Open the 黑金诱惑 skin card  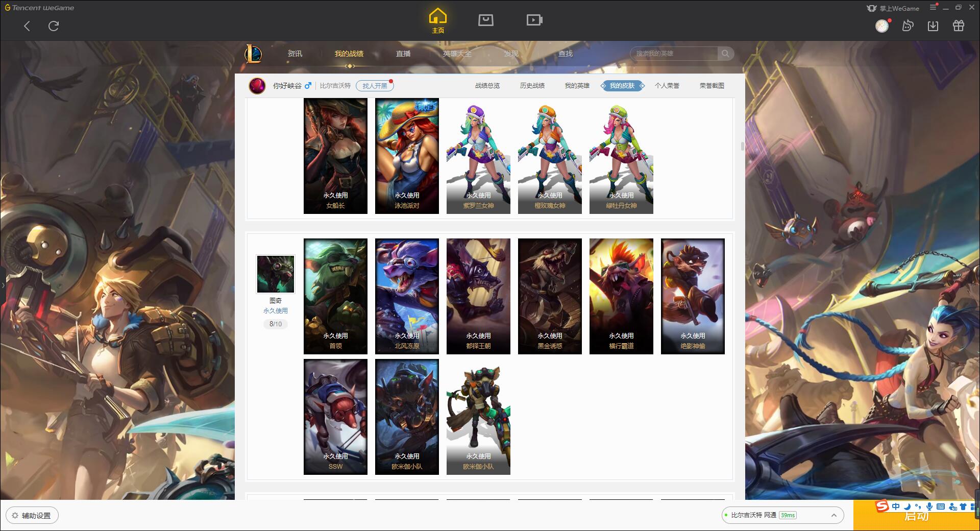(x=550, y=296)
